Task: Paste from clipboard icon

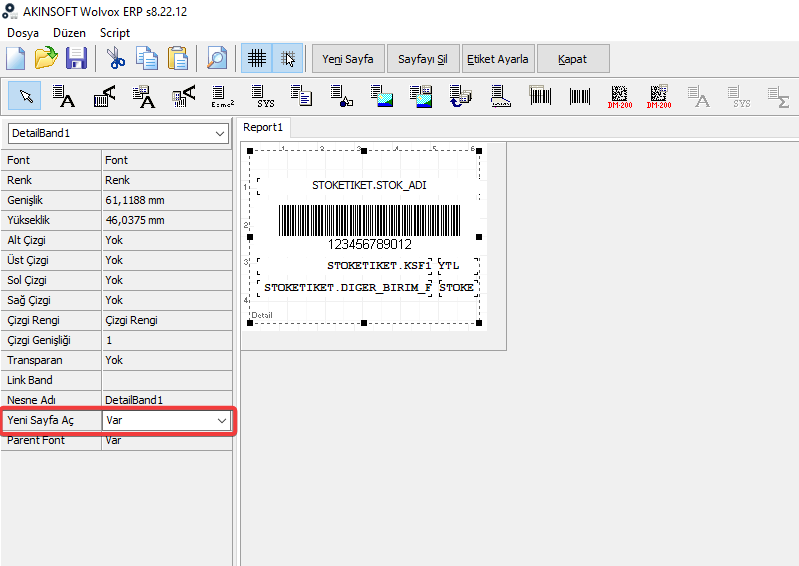Action: click(x=178, y=58)
